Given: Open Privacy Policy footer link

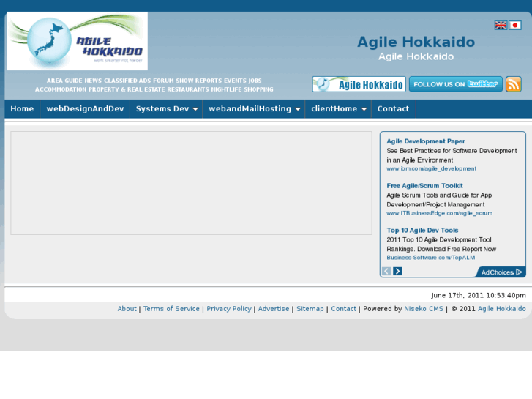Looking at the screenshot, I should coord(229,309).
